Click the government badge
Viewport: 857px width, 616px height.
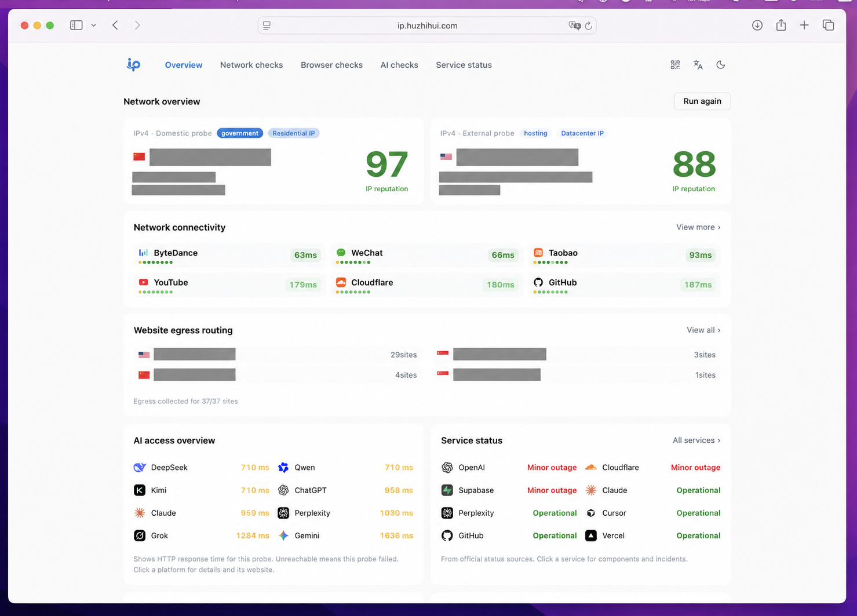240,133
